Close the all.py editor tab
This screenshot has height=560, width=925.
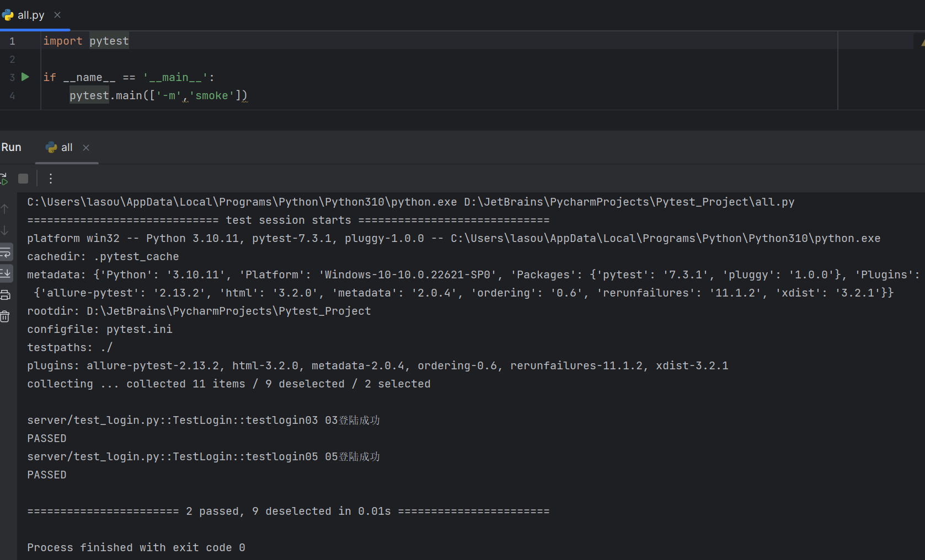click(x=57, y=15)
